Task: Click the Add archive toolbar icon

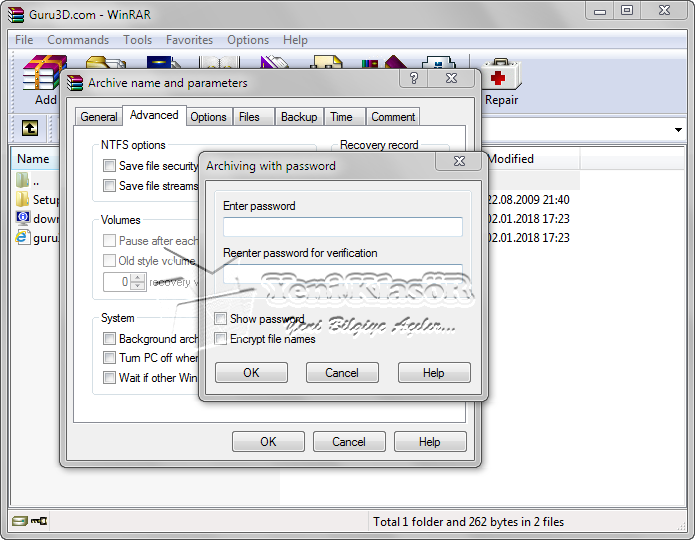Action: pos(44,80)
